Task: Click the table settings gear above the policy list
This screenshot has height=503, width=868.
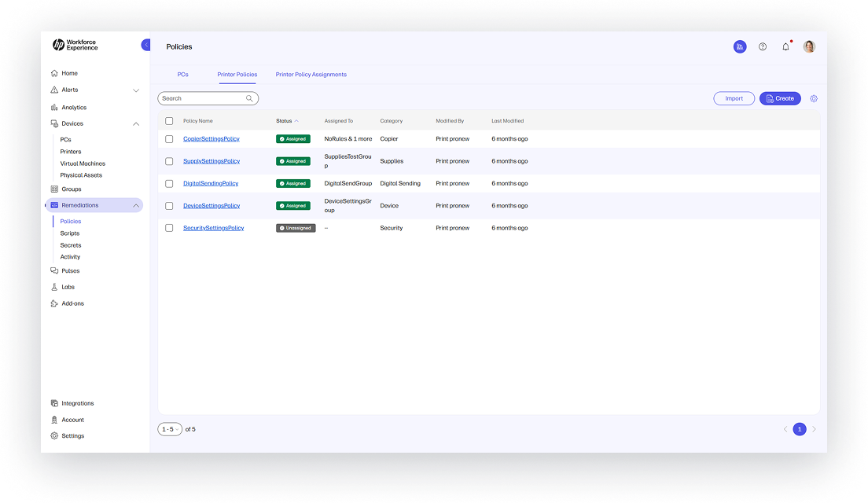Action: pos(814,98)
